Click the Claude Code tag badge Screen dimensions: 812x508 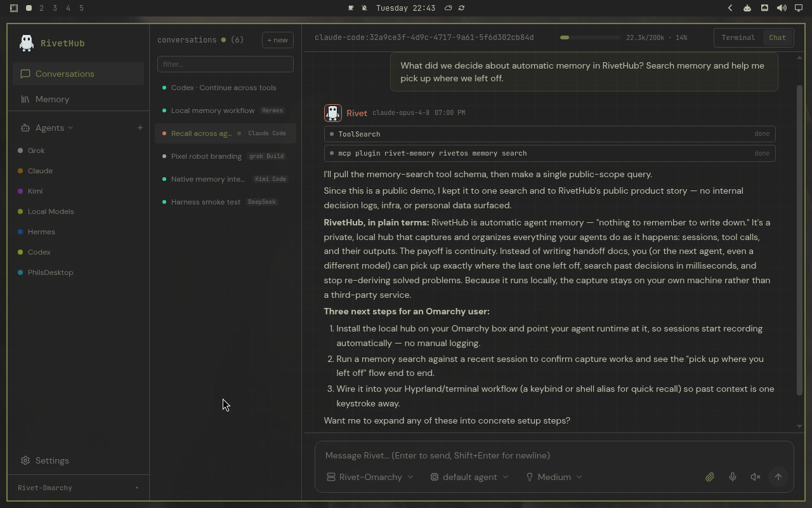click(267, 133)
